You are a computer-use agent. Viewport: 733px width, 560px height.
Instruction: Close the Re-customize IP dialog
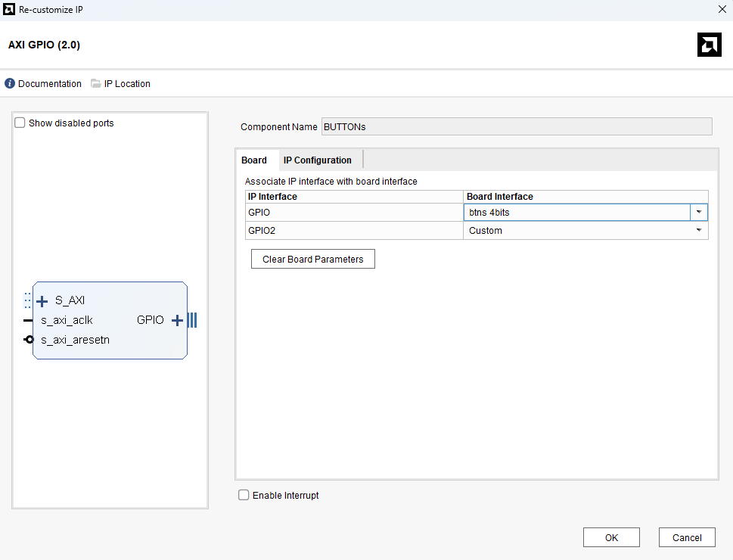[x=721, y=10]
